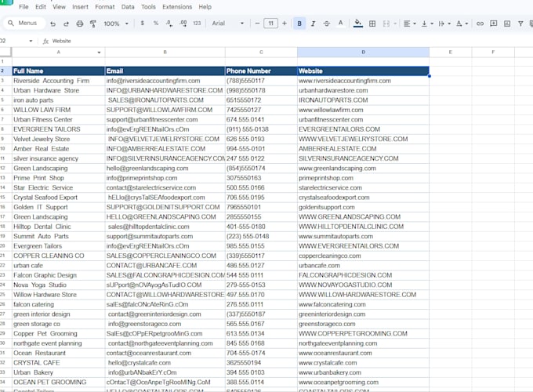
Task: Select cell www.crystalcafe.com
Action: point(363,363)
